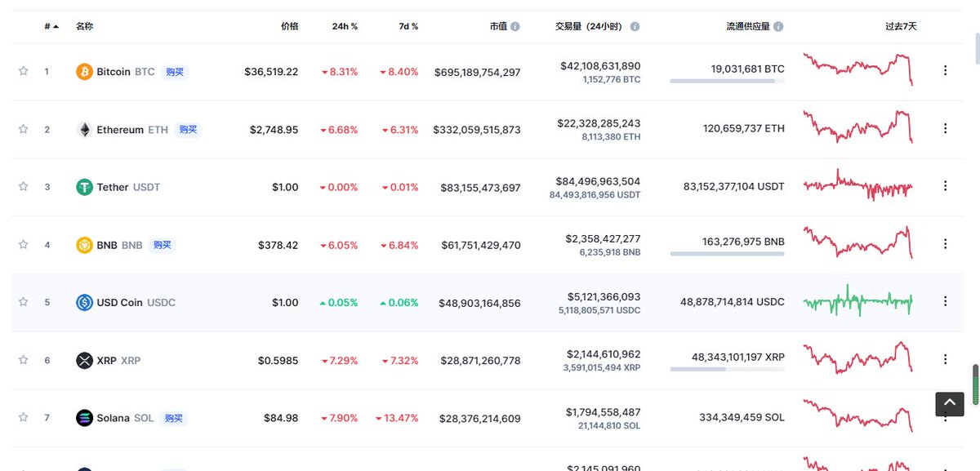The image size is (980, 471).
Task: Toggle the star next to Solana
Action: click(x=23, y=417)
